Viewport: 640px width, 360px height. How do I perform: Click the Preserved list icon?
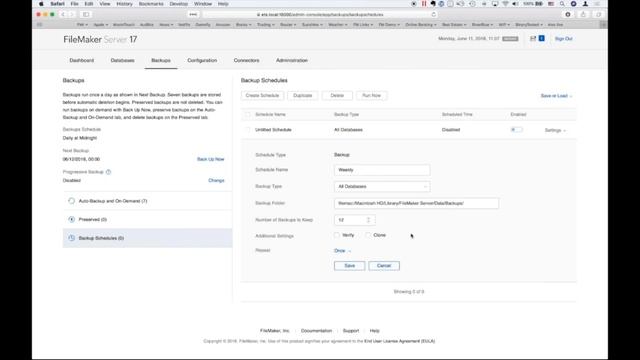(x=71, y=219)
